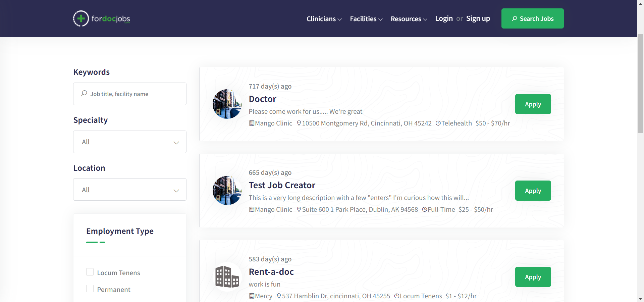Check the Locum Tenens checkbox
Screen dimensions: 644x302
point(90,272)
